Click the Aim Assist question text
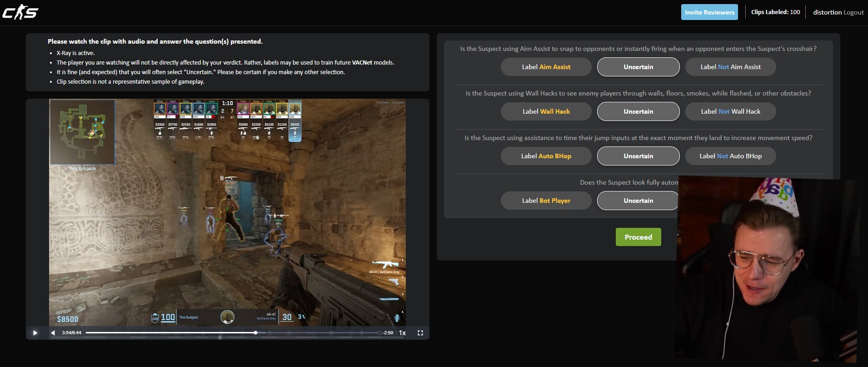868x367 pixels. [x=638, y=49]
